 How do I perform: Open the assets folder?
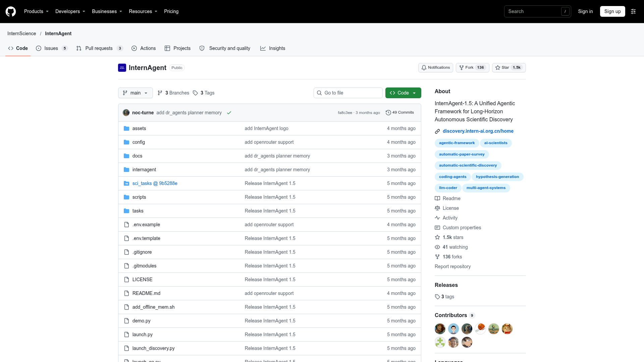coord(139,128)
